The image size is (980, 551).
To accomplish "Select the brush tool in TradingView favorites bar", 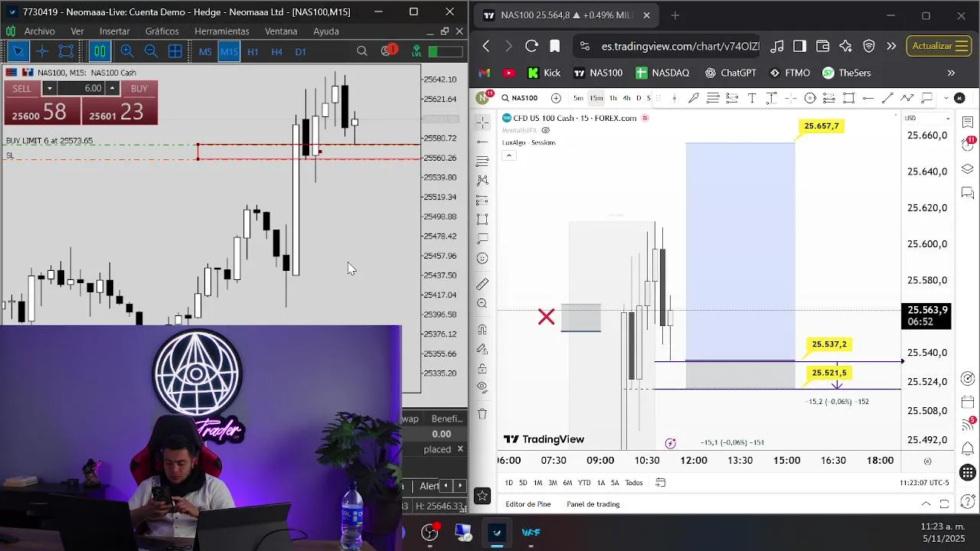I will tap(694, 98).
